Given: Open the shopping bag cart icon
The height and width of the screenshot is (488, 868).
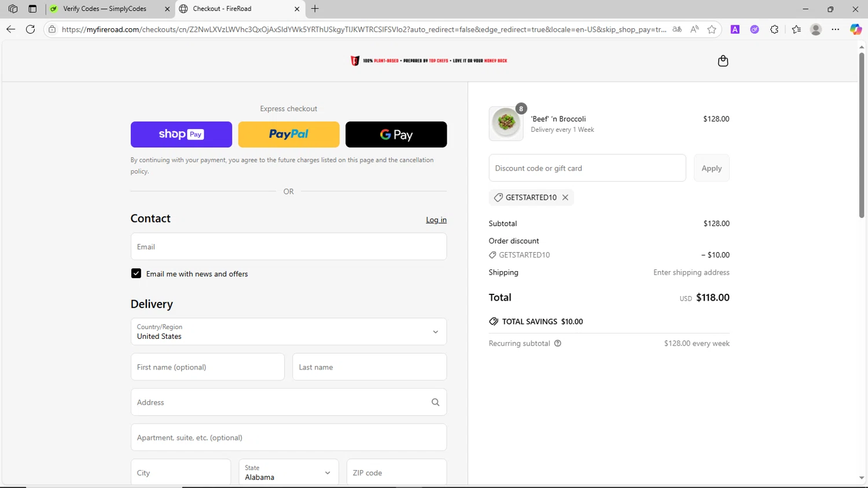Looking at the screenshot, I should (723, 61).
